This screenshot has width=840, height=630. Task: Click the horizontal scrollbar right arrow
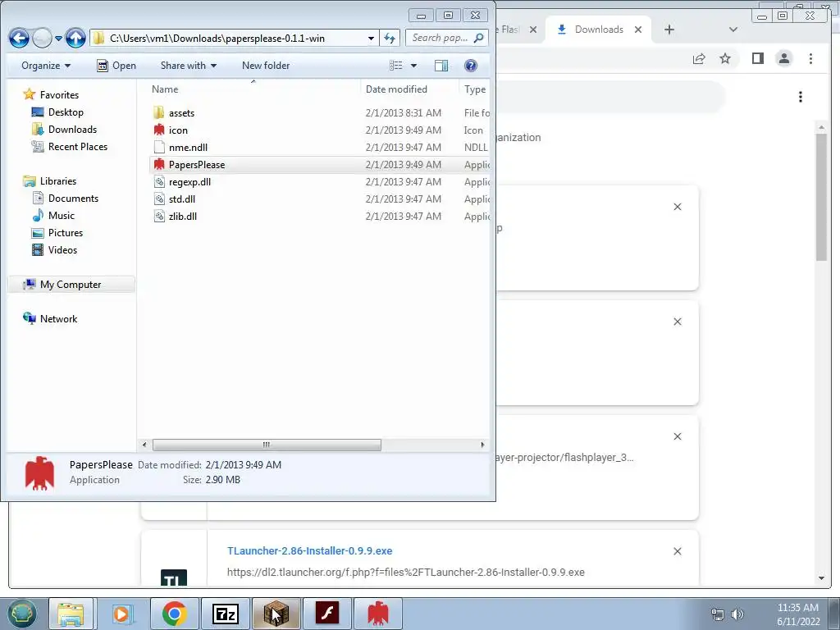tap(482, 445)
